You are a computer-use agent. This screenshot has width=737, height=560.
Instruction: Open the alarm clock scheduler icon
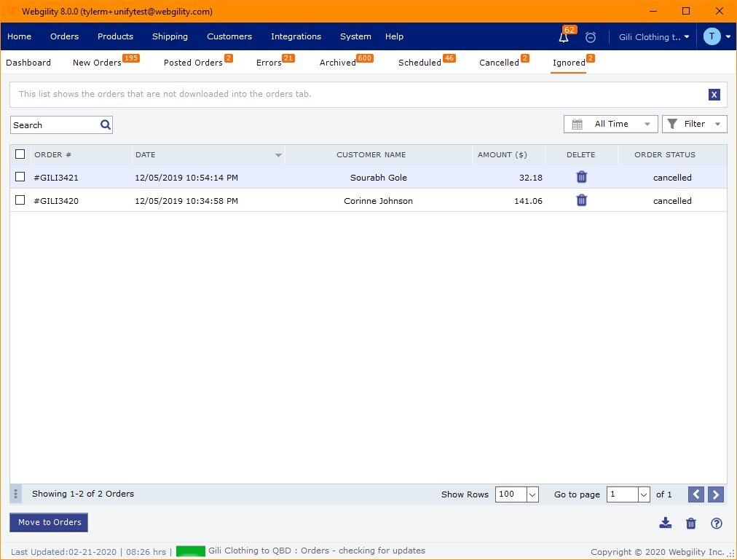591,37
